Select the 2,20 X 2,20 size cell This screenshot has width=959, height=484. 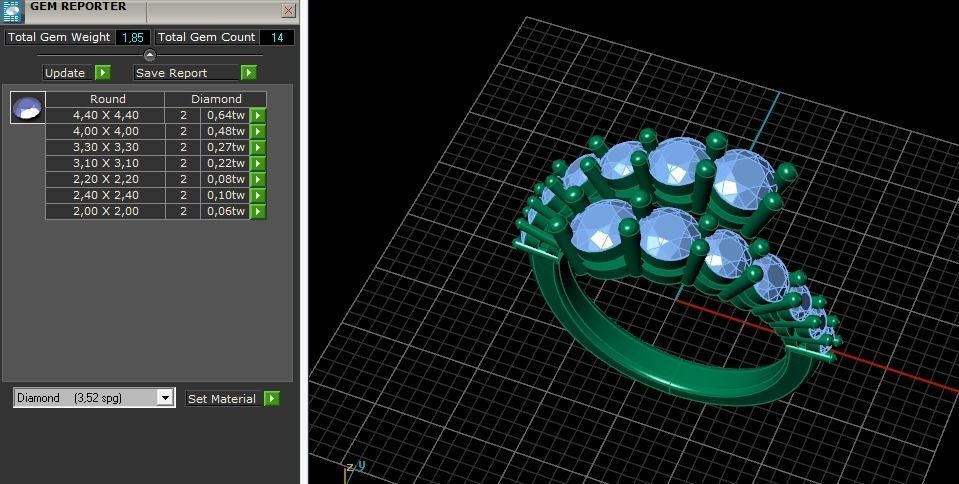point(105,179)
